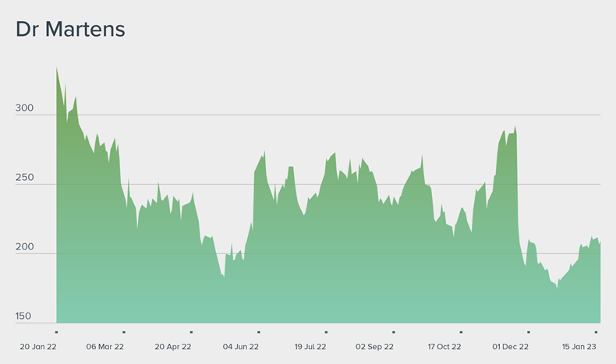Image resolution: width=616 pixels, height=364 pixels.
Task: Select the 250 y-axis label
Action: (24, 178)
